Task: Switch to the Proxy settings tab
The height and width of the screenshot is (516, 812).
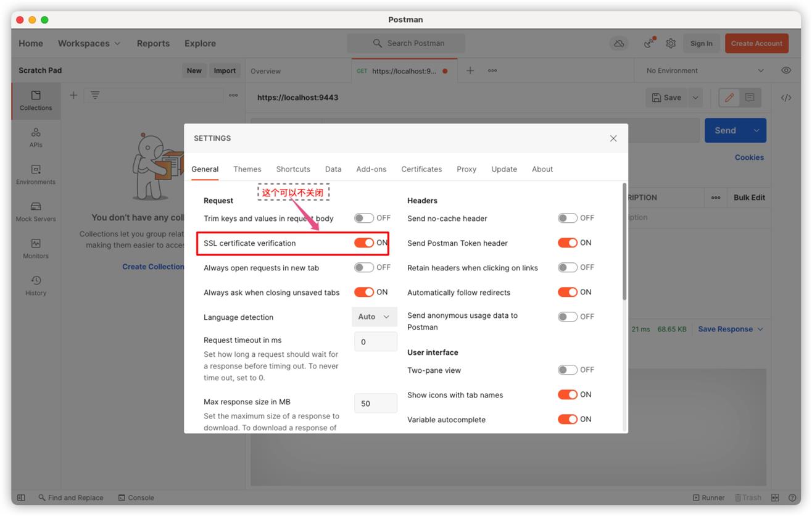Action: click(466, 169)
